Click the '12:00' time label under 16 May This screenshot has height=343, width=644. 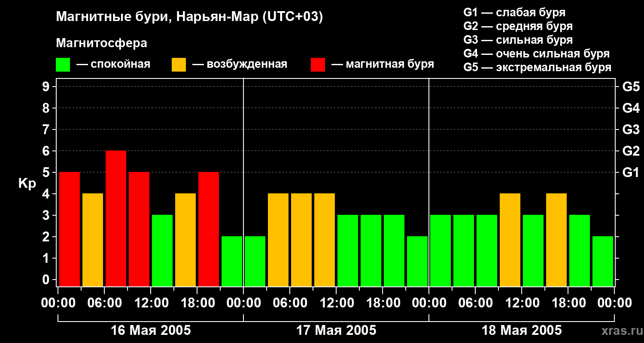(x=151, y=303)
